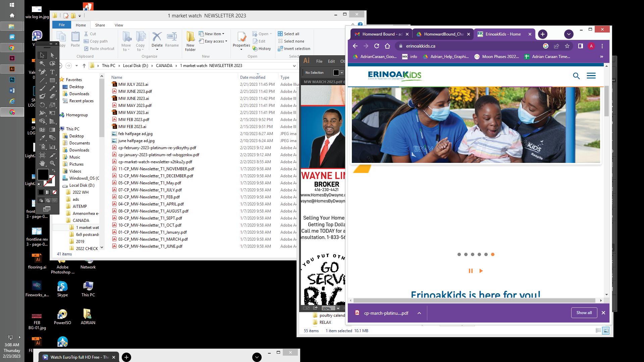644x362 pixels.
Task: Swap fill and stroke colors
Action: (54, 171)
